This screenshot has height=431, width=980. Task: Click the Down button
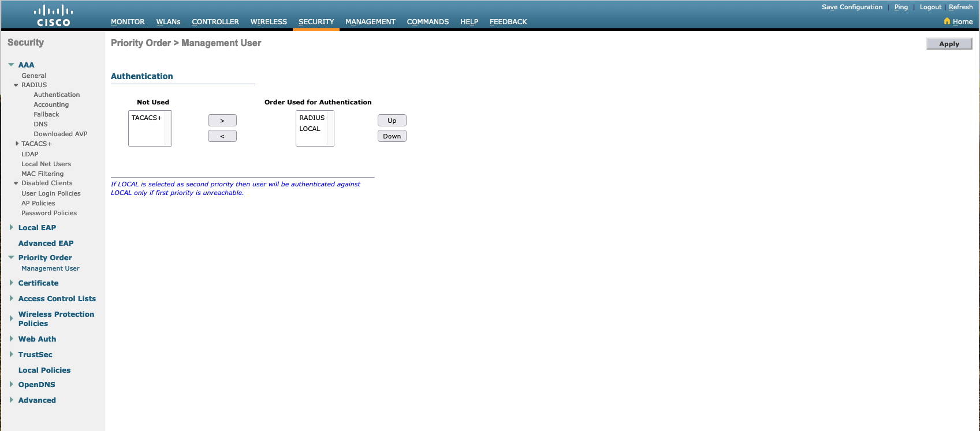(392, 136)
